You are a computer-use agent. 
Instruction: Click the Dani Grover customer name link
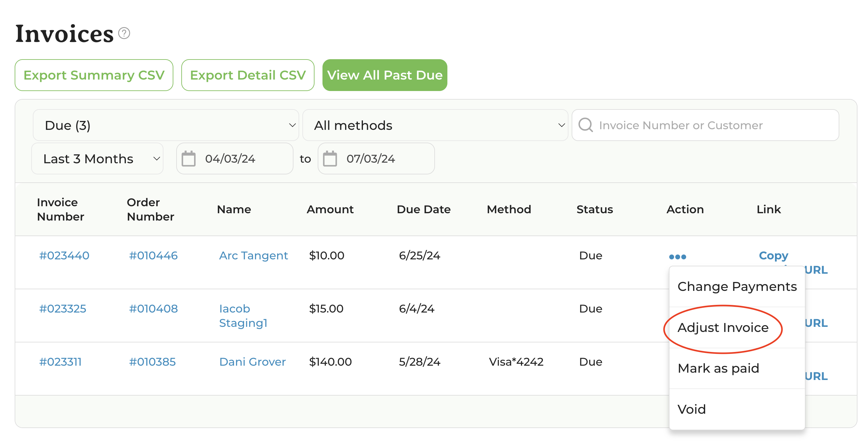252,362
